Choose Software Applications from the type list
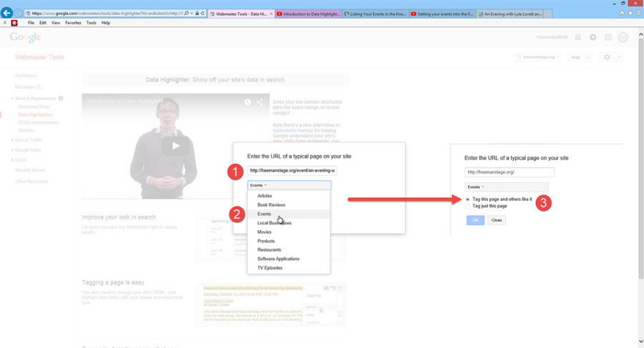 pos(288,259)
